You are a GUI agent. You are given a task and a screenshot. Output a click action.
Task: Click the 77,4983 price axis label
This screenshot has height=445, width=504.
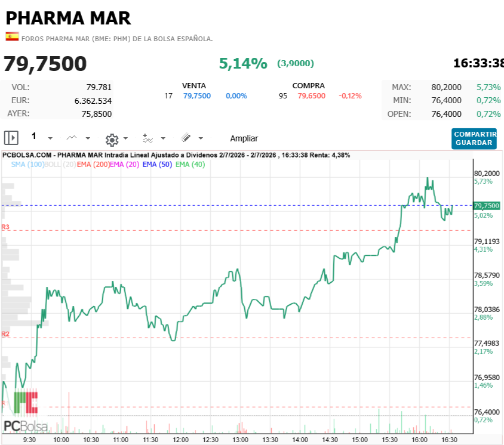pos(487,343)
